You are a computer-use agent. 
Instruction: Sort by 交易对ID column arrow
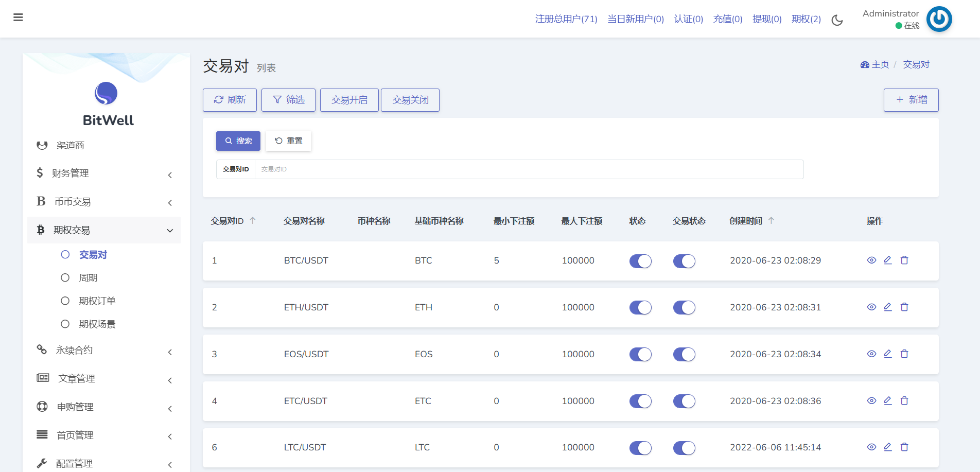(x=253, y=221)
